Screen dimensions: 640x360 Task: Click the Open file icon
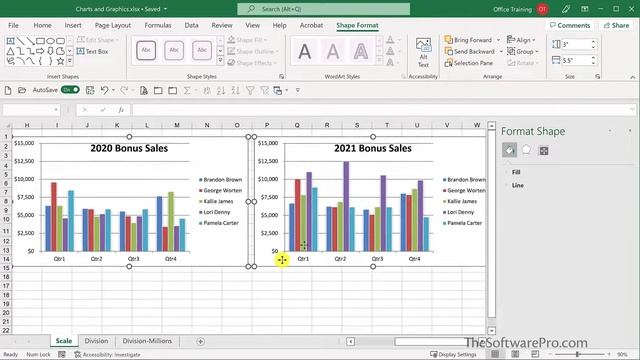coord(22,90)
